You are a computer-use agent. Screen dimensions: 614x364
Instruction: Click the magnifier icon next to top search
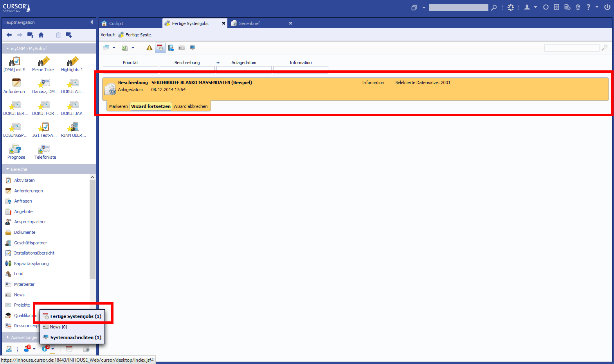(494, 7)
